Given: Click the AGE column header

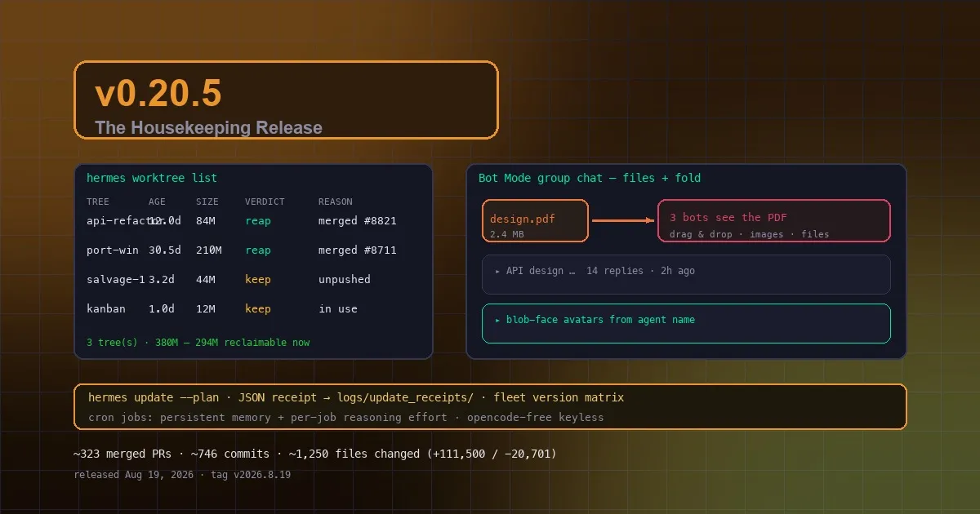Looking at the screenshot, I should point(157,202).
